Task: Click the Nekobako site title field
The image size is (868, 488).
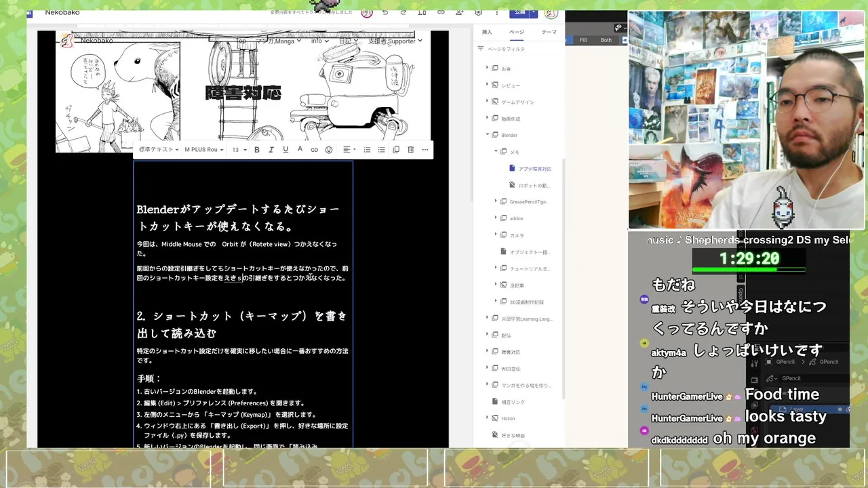Action: [62, 12]
